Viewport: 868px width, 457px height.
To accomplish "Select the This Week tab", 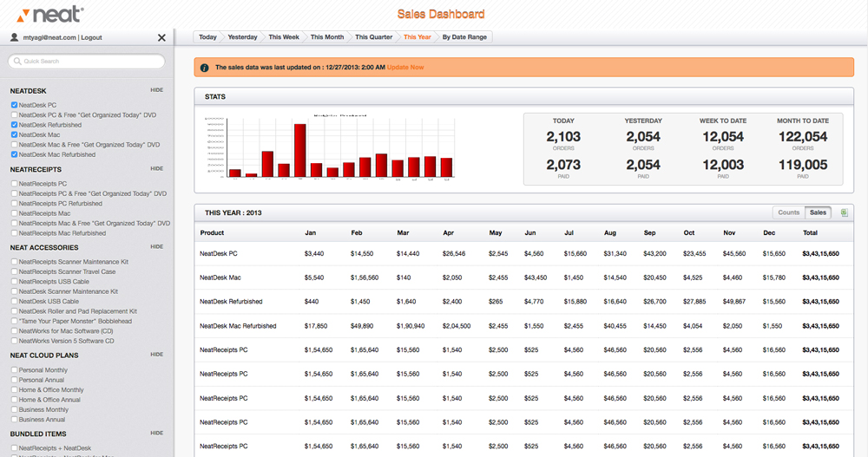I will (284, 37).
